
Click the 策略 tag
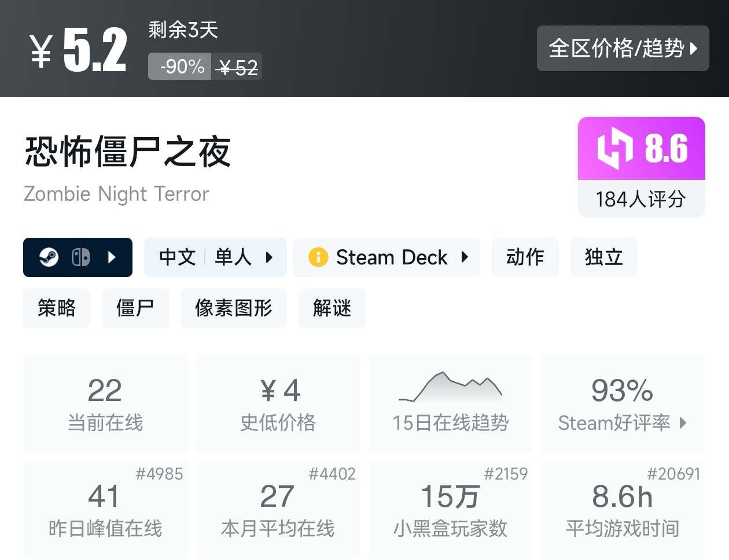pyautogui.click(x=57, y=308)
